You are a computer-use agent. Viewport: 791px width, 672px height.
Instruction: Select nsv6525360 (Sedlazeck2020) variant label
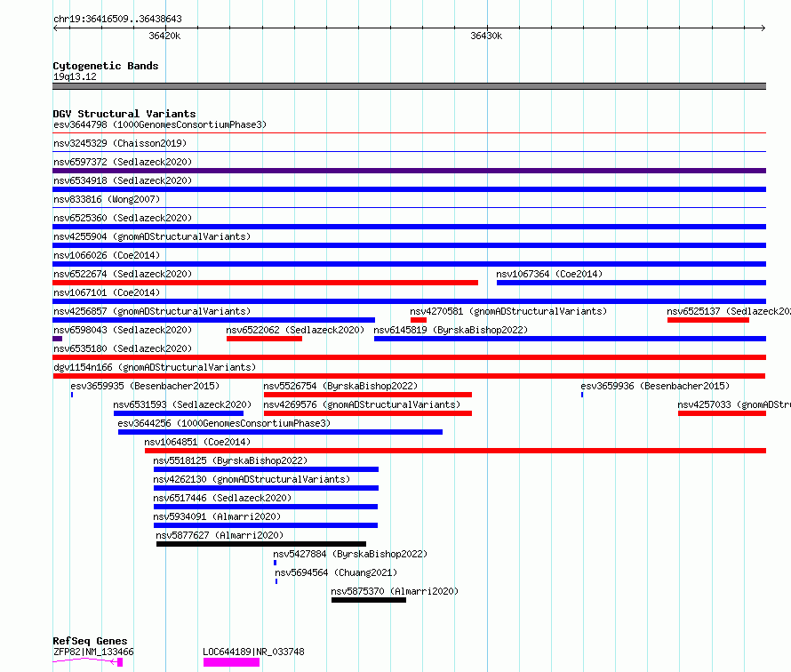pos(123,218)
